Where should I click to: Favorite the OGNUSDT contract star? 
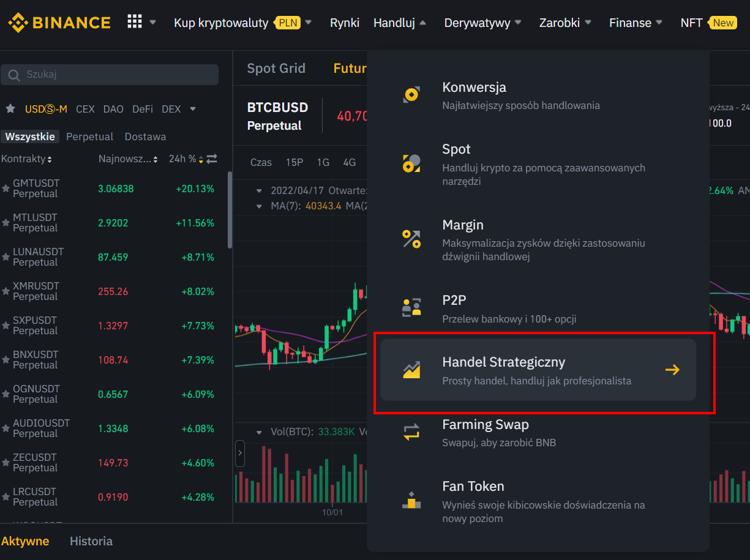6,395
